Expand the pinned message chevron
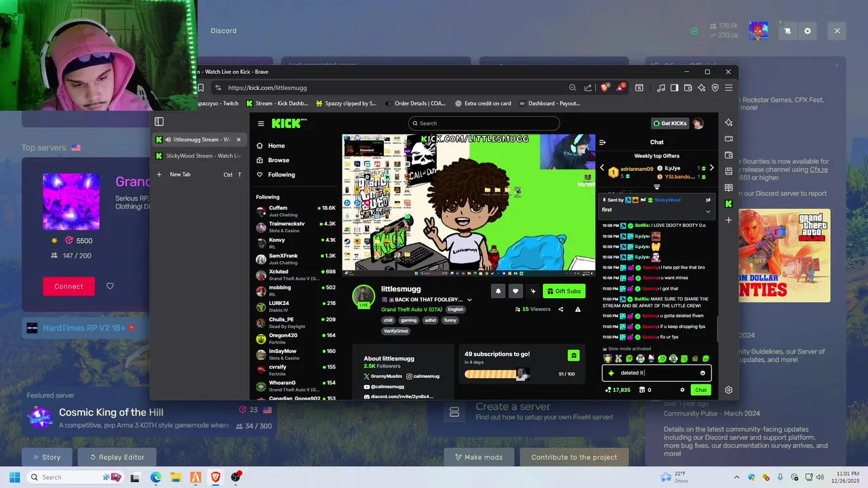Screen dimensions: 868x488 [708, 211]
